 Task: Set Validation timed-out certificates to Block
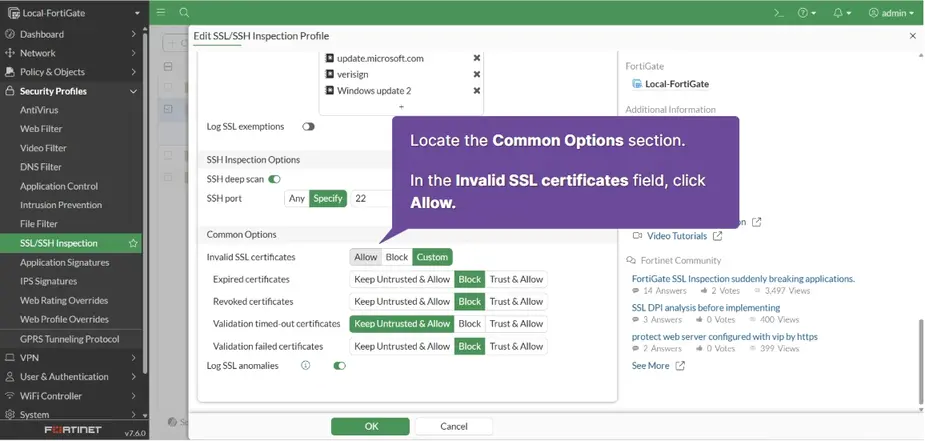470,324
